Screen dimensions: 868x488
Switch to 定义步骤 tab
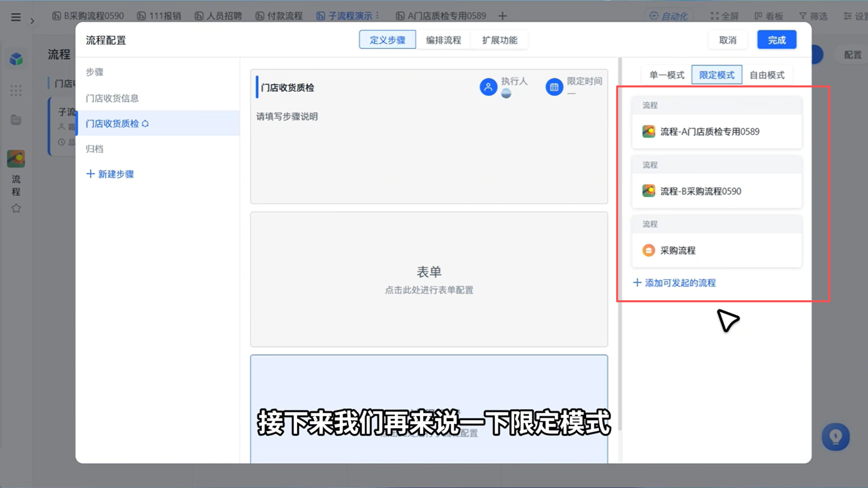(387, 40)
